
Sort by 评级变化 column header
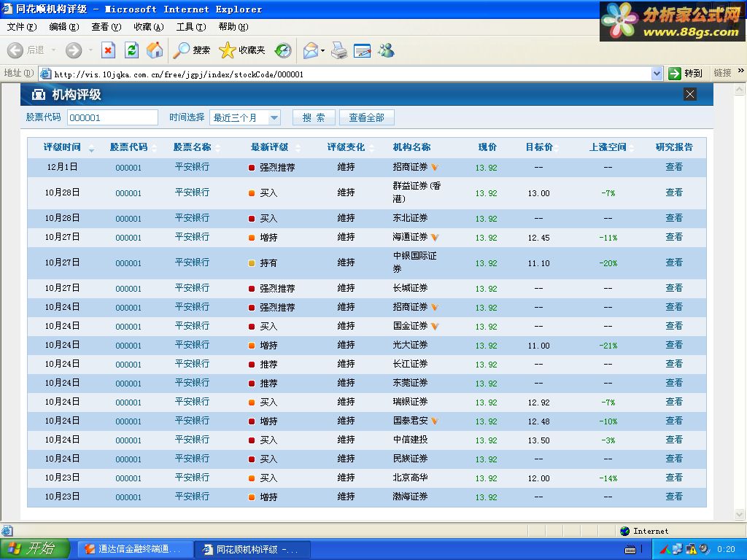[x=346, y=147]
